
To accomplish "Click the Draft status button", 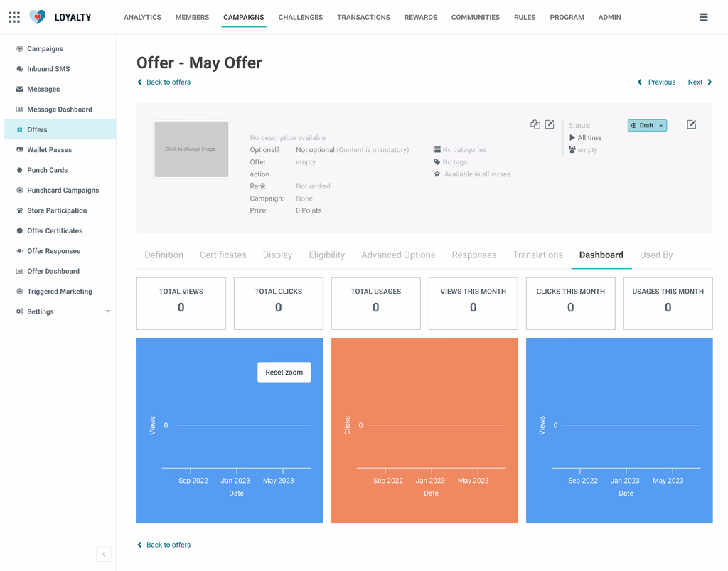I will [642, 126].
